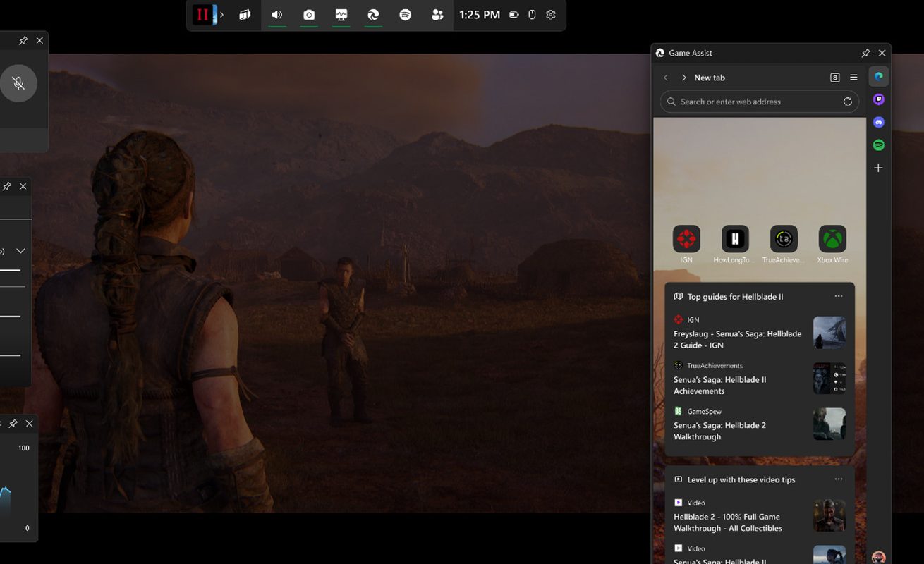Close the panel containing the microphone button
Image resolution: width=924 pixels, height=564 pixels.
[x=39, y=41]
